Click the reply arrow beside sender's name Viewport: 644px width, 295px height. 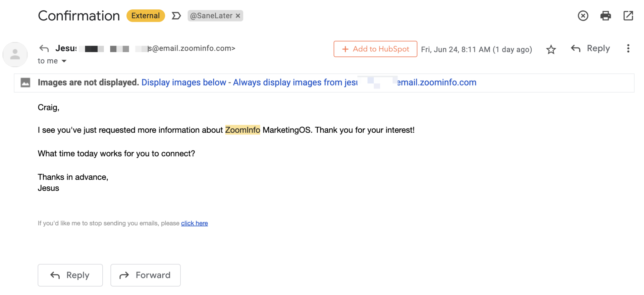[x=44, y=48]
